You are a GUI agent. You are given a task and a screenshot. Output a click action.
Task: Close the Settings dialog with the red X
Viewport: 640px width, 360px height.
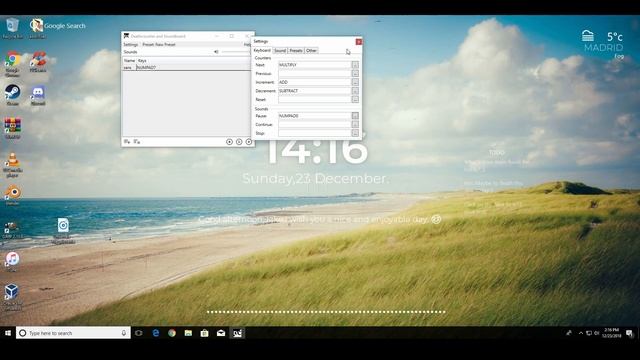(x=358, y=42)
